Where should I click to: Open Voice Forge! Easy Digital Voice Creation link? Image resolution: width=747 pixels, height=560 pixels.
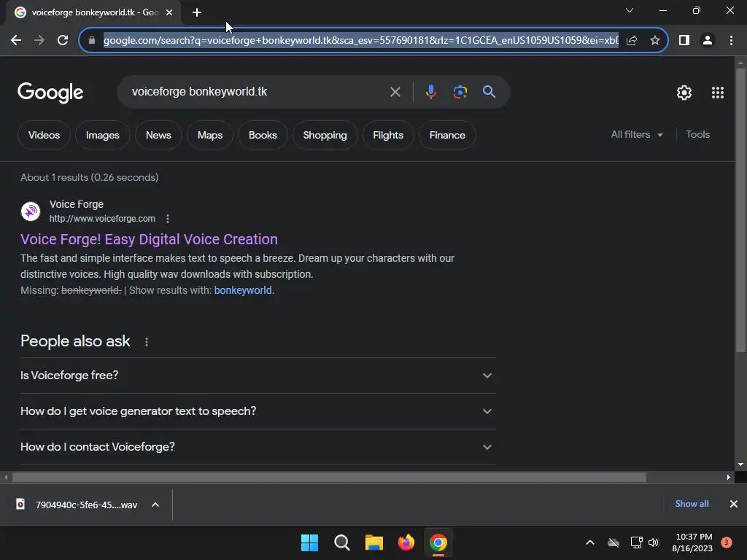[x=149, y=239]
